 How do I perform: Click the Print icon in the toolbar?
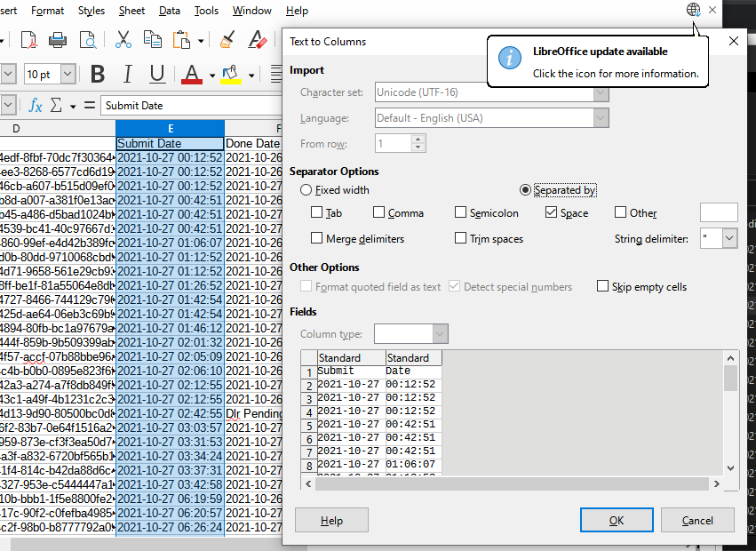click(58, 40)
